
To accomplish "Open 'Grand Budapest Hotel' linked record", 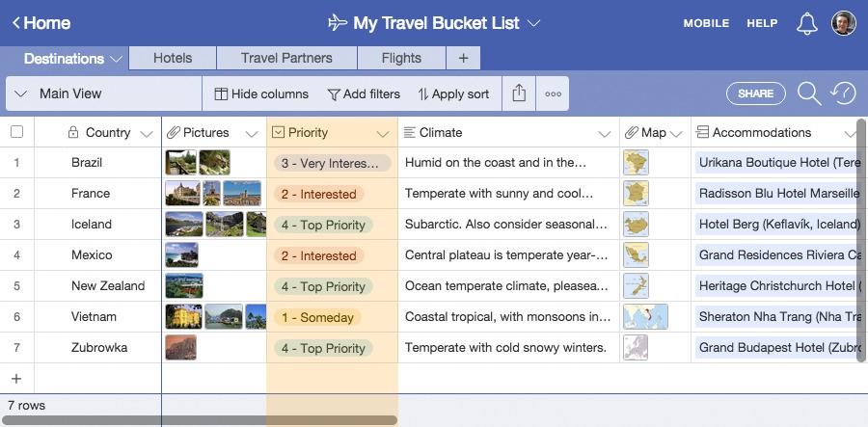I will pos(778,348).
